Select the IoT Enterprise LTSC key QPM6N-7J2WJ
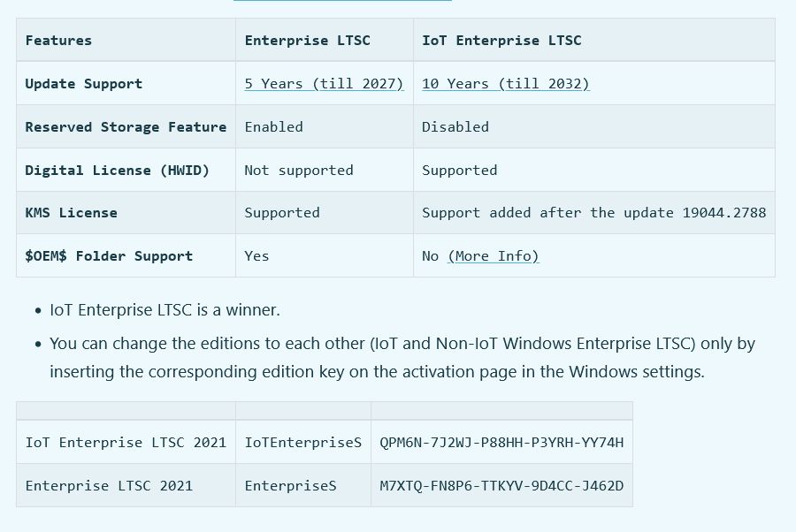Viewport: 796px width, 532px height. click(501, 442)
